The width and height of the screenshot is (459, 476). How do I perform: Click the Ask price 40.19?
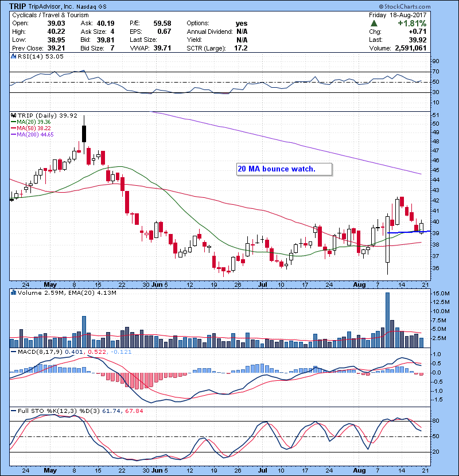[106, 24]
